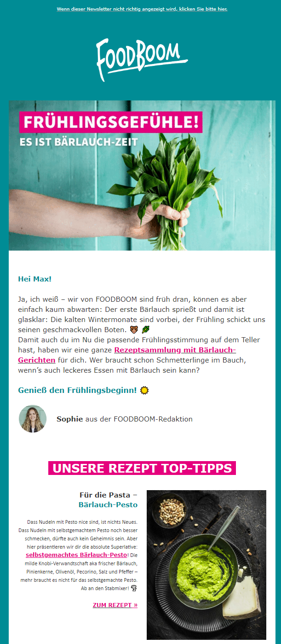Click the emoji after 'Ab an den Stabmixer!'
This screenshot has height=644, width=281.
click(x=134, y=588)
